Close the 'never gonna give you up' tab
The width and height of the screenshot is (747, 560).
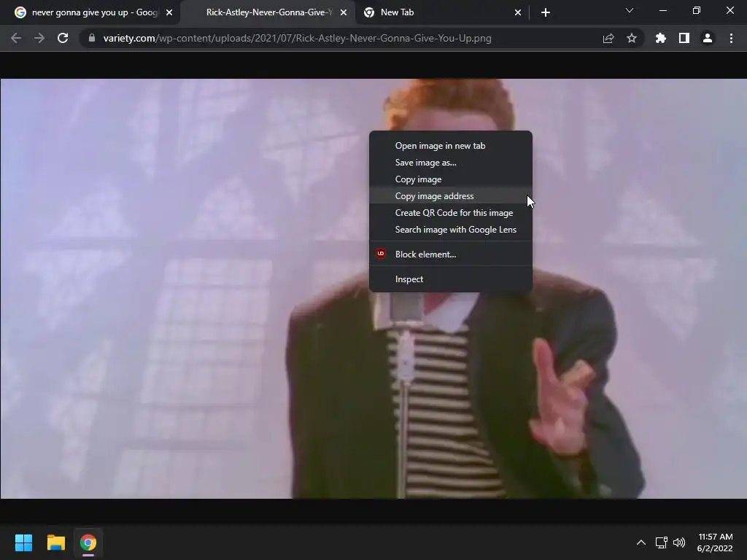click(x=169, y=12)
